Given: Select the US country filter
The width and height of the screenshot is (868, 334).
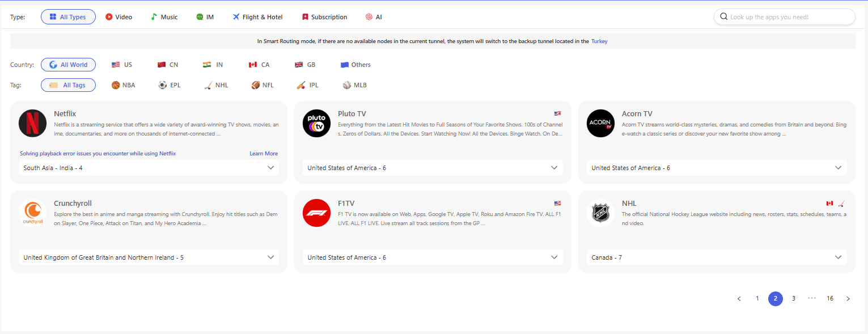Looking at the screenshot, I should (122, 65).
